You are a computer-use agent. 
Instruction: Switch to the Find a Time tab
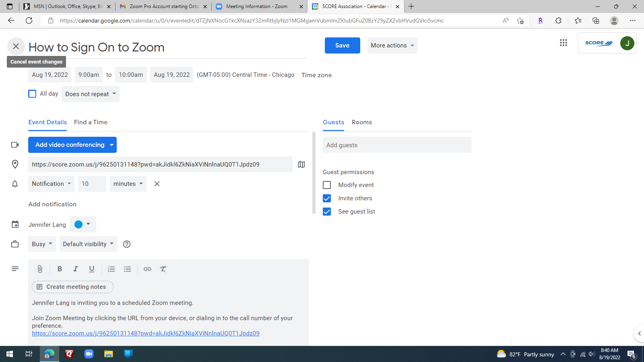tap(91, 122)
